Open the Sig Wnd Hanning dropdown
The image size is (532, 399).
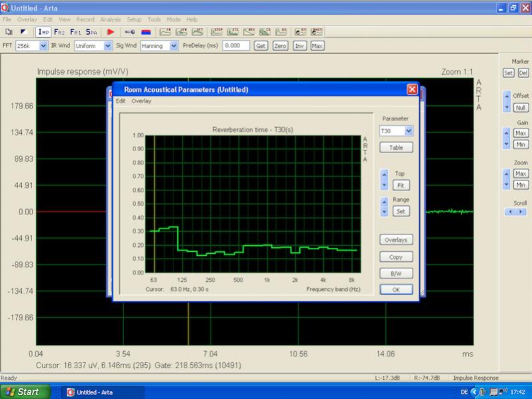pos(174,46)
